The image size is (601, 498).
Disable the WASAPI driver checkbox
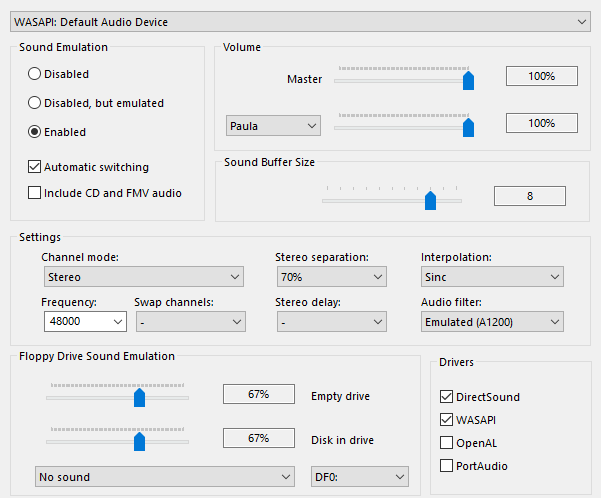[446, 420]
